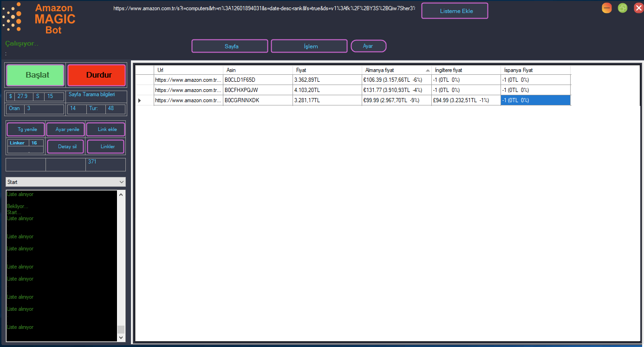Select price cell 3.362,89TL
The width and height of the screenshot is (644, 347).
(x=327, y=79)
